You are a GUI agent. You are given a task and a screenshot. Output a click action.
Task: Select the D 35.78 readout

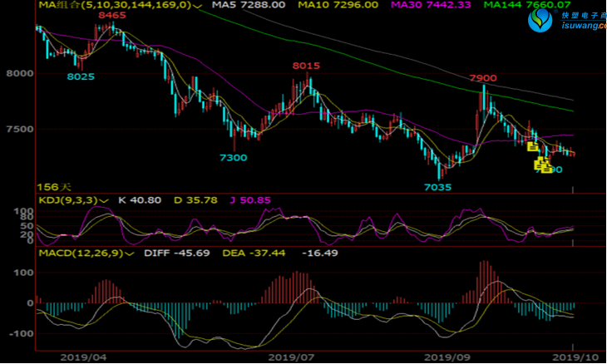(195, 200)
